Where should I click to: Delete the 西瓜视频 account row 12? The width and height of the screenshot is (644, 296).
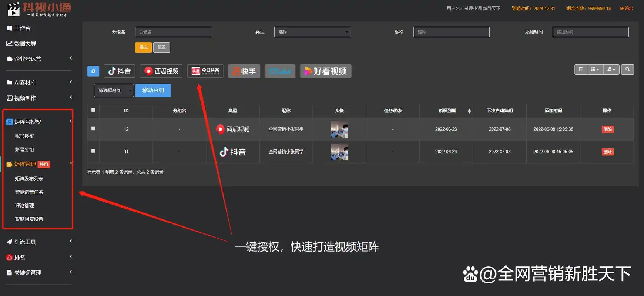click(x=608, y=129)
